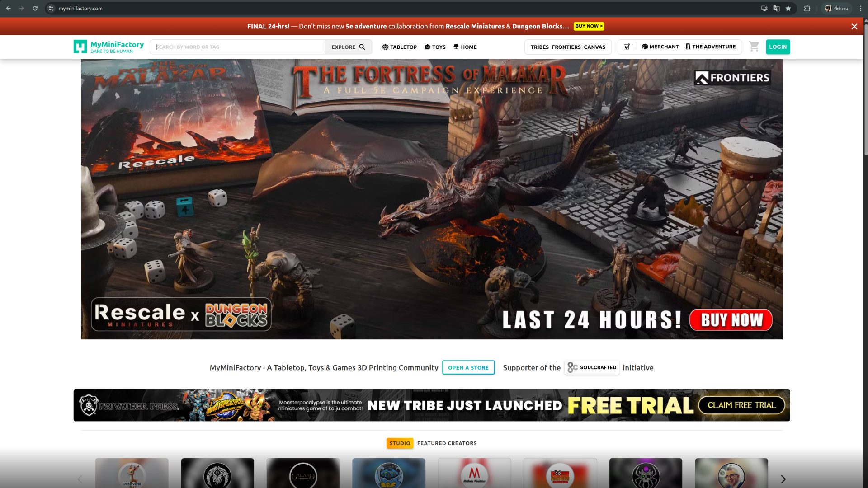Click the Google Translate icon in address bar
868x488 pixels.
click(x=776, y=9)
